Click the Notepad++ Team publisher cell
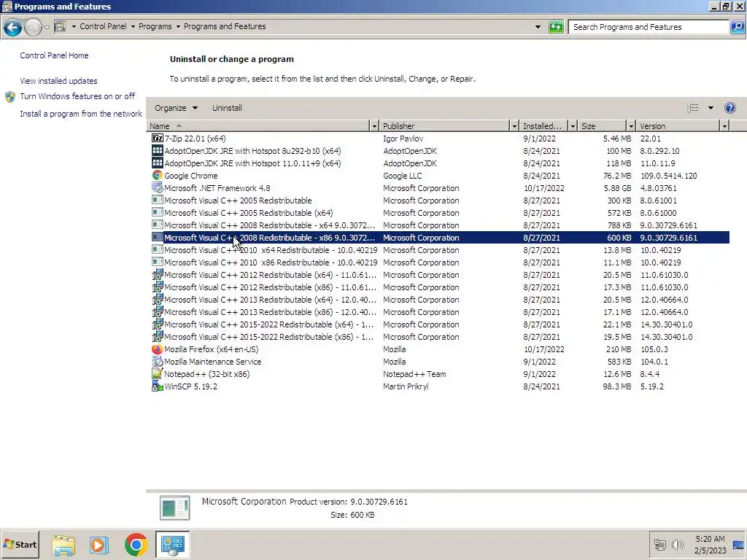The width and height of the screenshot is (747, 560). tap(414, 374)
